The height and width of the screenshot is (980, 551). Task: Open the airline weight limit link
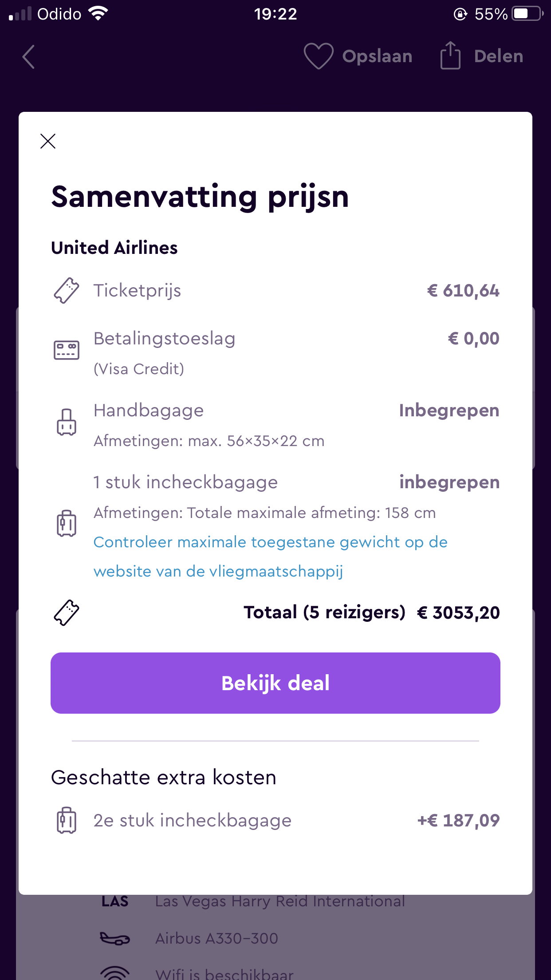270,557
